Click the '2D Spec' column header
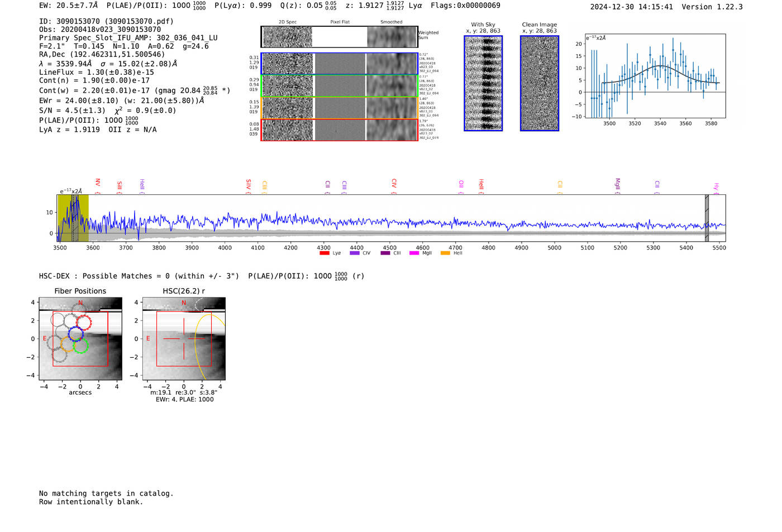The width and height of the screenshot is (782, 532). click(288, 22)
